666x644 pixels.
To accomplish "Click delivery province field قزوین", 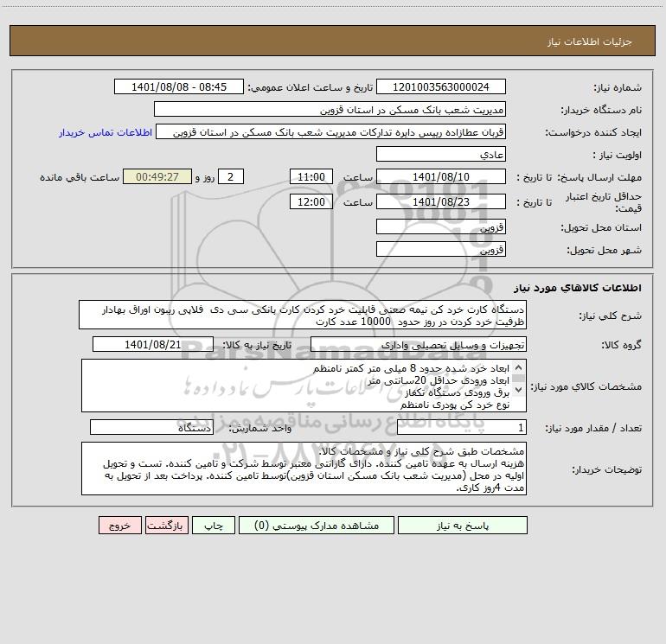I will tap(441, 226).
